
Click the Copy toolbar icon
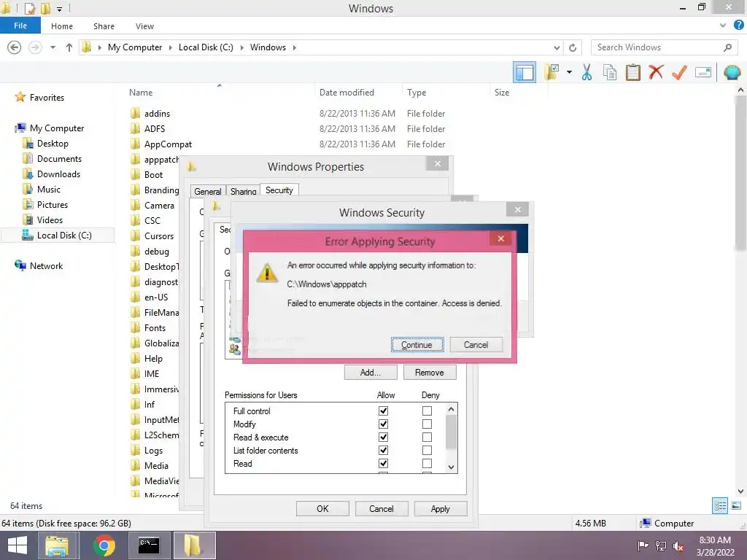coord(610,72)
